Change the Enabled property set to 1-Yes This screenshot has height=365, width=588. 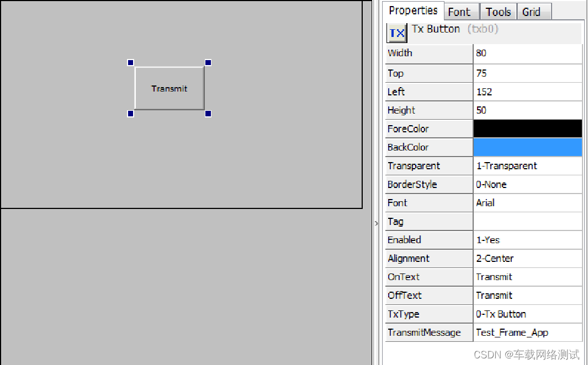pyautogui.click(x=527, y=240)
